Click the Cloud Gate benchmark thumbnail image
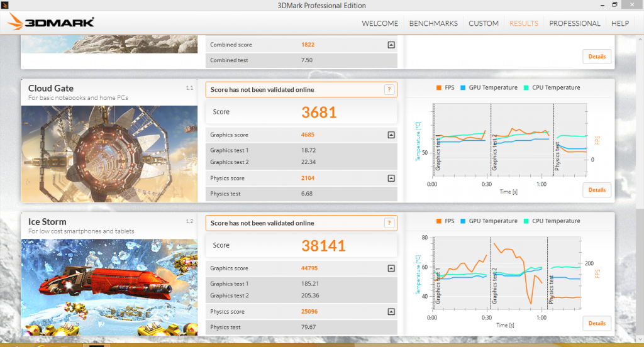The image size is (644, 347). click(x=109, y=153)
